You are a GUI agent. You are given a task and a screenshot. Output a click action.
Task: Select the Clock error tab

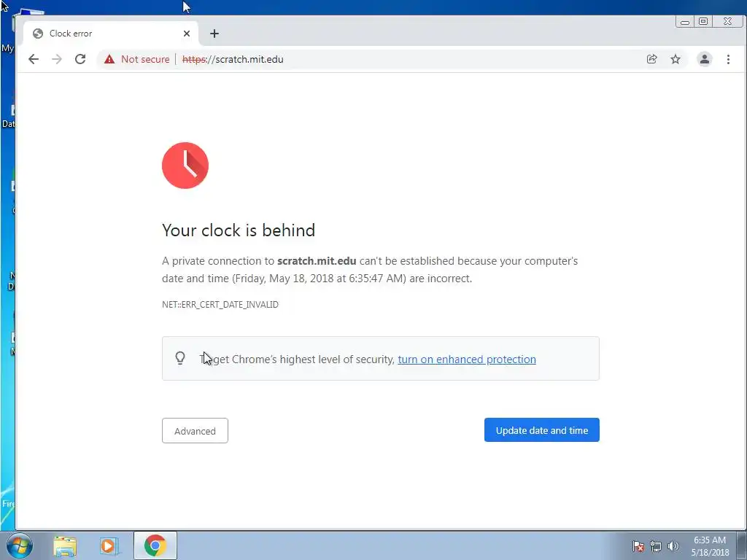[110, 34]
